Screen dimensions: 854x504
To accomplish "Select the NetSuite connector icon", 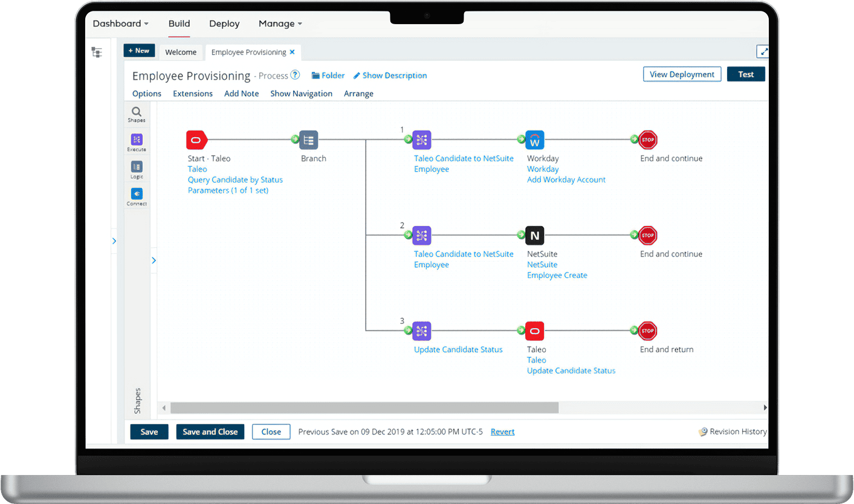I will point(535,235).
